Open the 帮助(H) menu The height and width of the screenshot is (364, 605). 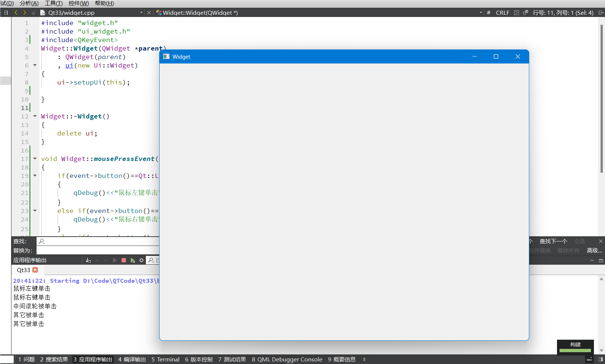[105, 3]
